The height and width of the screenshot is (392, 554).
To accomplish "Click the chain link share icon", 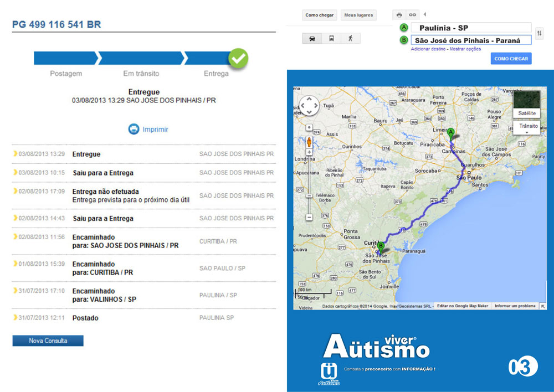I will pos(412,15).
